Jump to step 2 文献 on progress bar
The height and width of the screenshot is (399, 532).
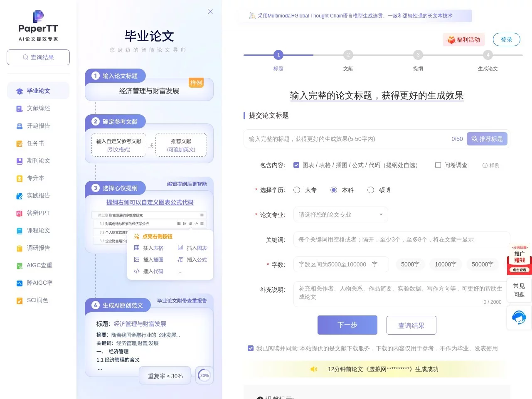[348, 55]
